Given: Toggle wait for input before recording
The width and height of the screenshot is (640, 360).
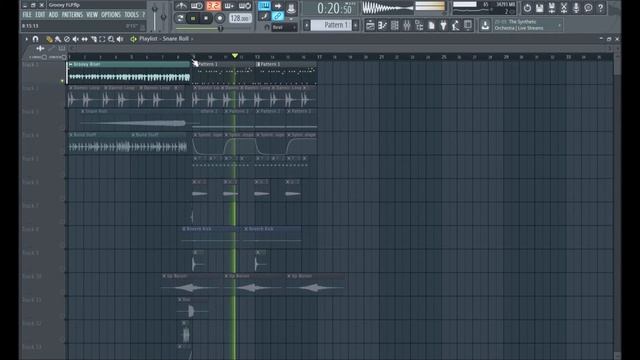Looking at the screenshot, I should pos(197,6).
